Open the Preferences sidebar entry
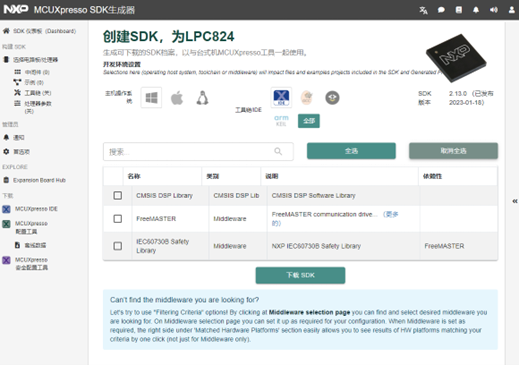The height and width of the screenshot is (365, 519). pos(21,152)
